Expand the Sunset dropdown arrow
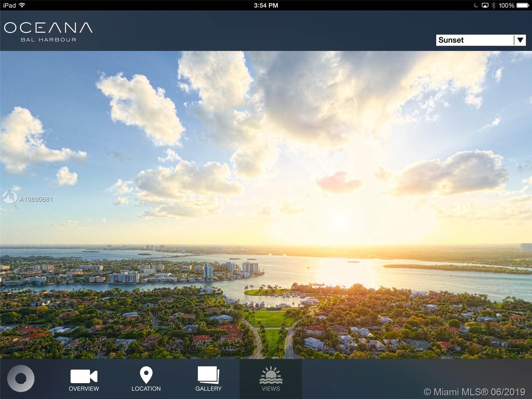This screenshot has height=399, width=532. coord(520,40)
